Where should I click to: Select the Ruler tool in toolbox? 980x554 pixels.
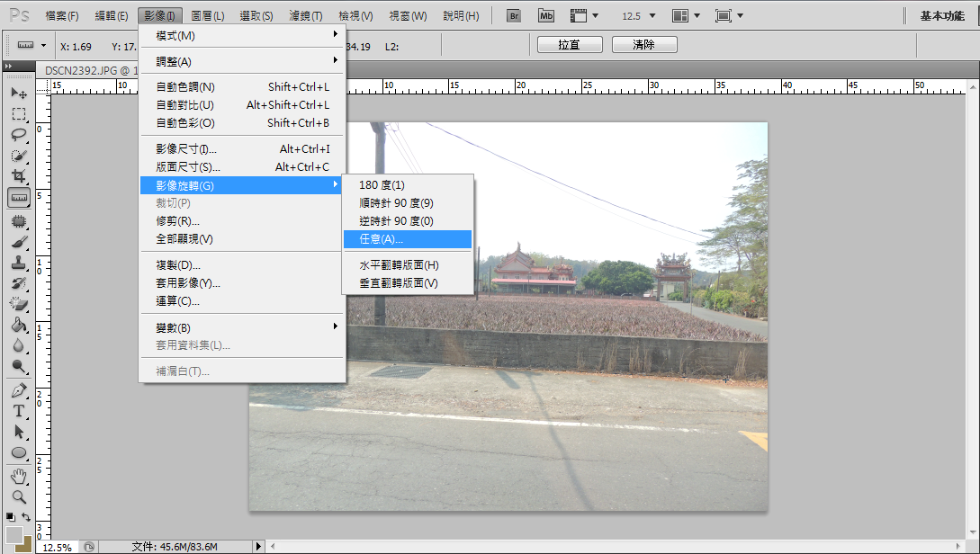[x=19, y=198]
